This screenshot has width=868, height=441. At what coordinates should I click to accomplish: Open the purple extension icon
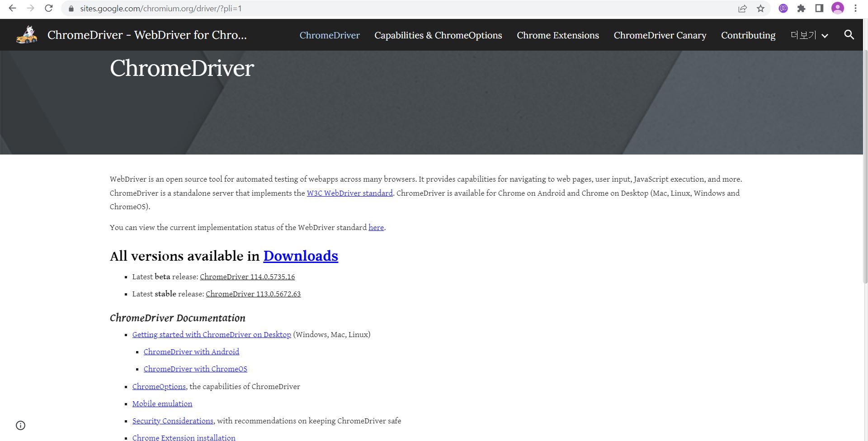click(x=783, y=8)
